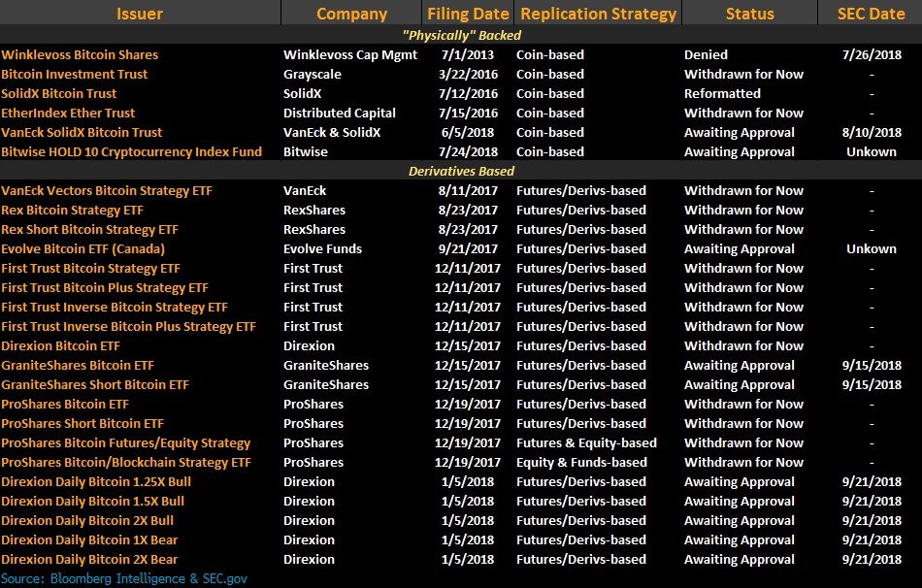The height and width of the screenshot is (588, 922).
Task: Click the Futures & Equity-based strategy cell
Action: [x=586, y=442]
